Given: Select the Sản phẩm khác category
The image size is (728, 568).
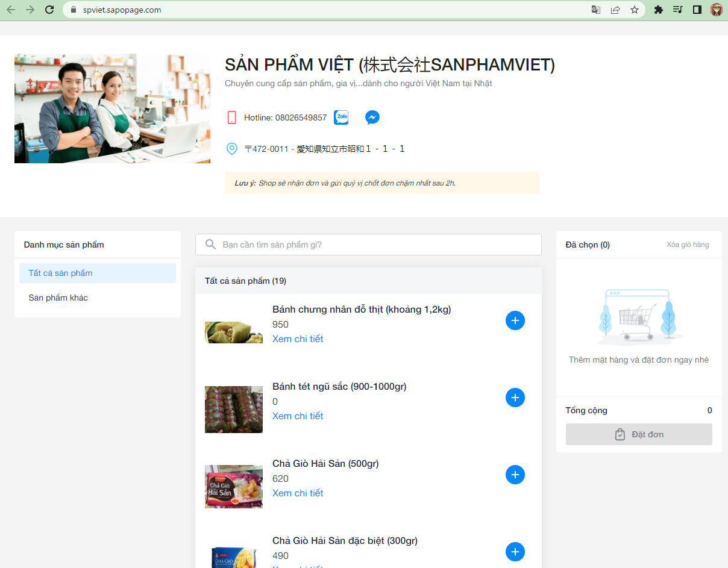Looking at the screenshot, I should [x=98, y=298].
